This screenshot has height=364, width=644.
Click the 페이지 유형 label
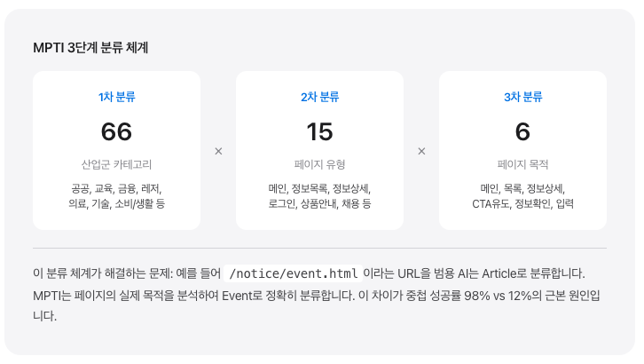coord(319,164)
